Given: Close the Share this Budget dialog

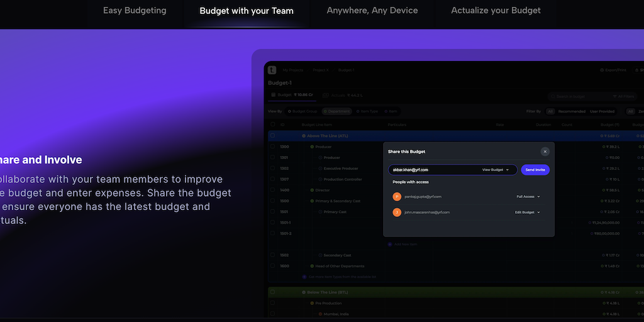Looking at the screenshot, I should pos(545,152).
